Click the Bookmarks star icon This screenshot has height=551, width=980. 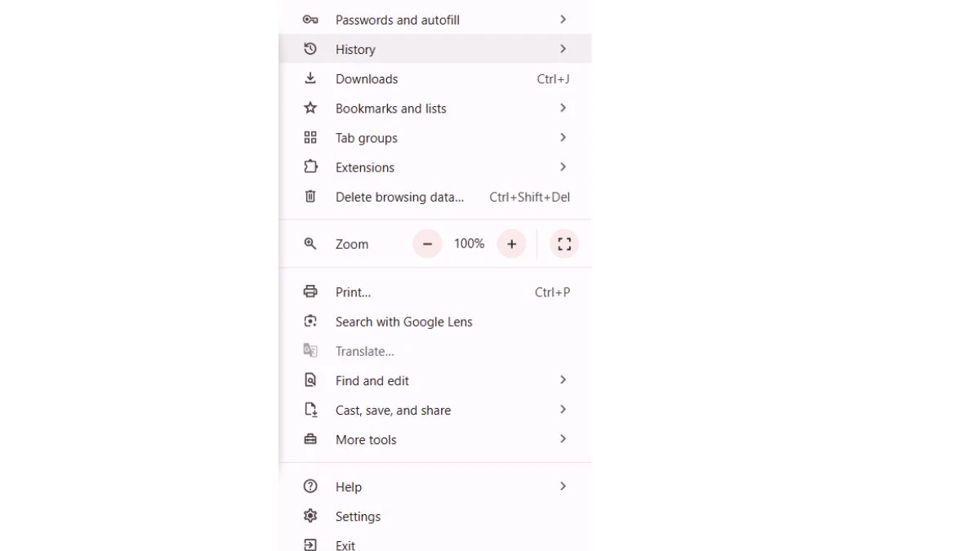tap(310, 108)
